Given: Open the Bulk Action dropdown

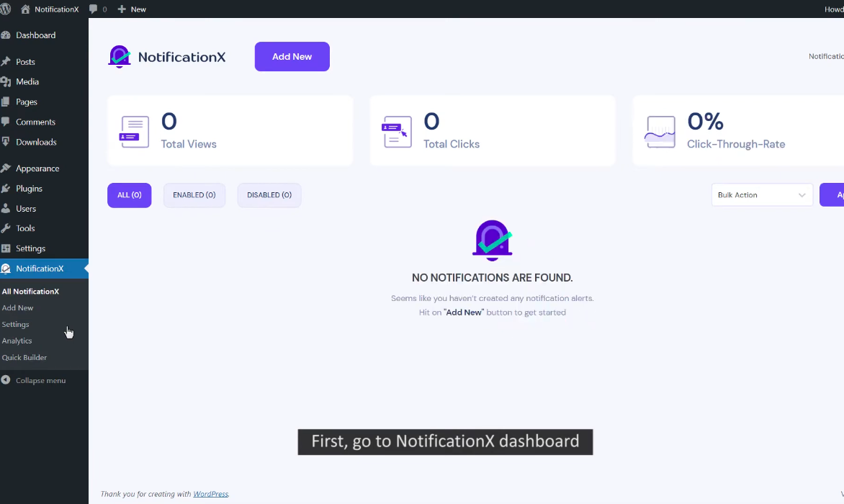Looking at the screenshot, I should (x=761, y=195).
